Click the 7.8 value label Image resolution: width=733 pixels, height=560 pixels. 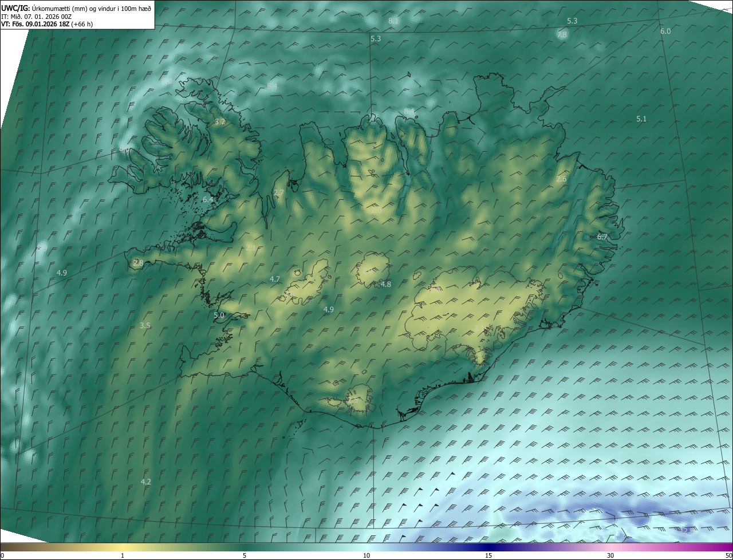click(562, 35)
